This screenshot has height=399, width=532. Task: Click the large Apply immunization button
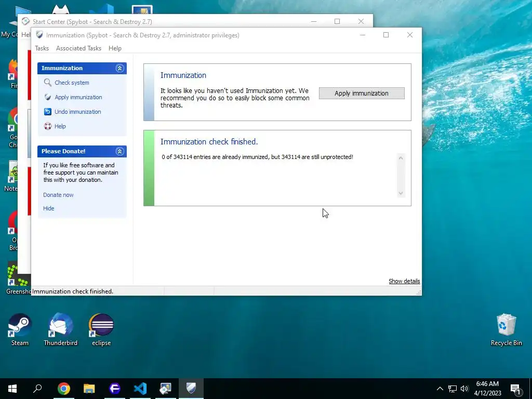pyautogui.click(x=362, y=94)
